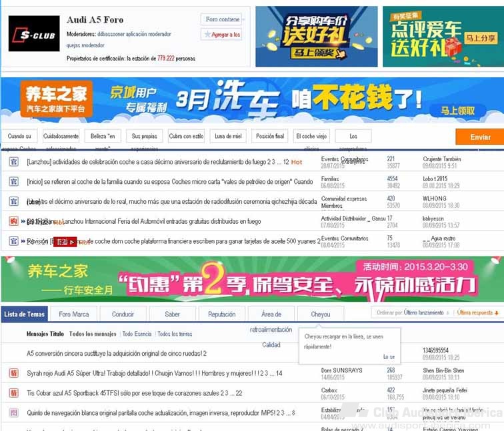Screen dimensions: 504x431
Task: Click the essence icon beside the Syrah rojo thread
Action: [13, 373]
